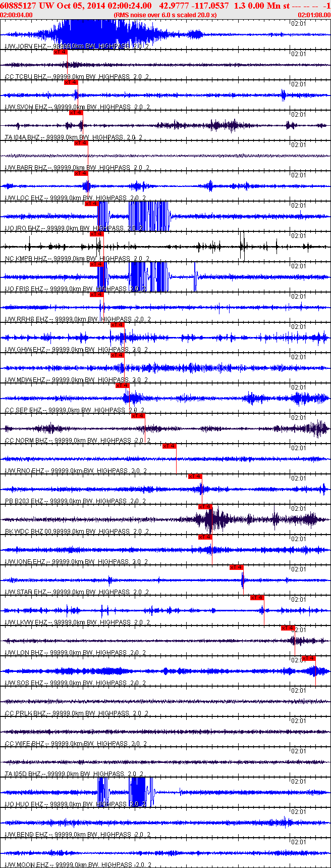The width and height of the screenshot is (331, 868).
Task: Select the pick flag on UW.RNO trace
Action: [169, 446]
